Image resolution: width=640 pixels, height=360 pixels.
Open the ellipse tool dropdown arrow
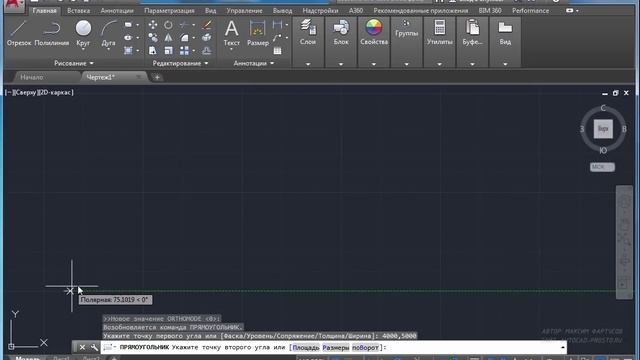pyautogui.click(x=138, y=38)
